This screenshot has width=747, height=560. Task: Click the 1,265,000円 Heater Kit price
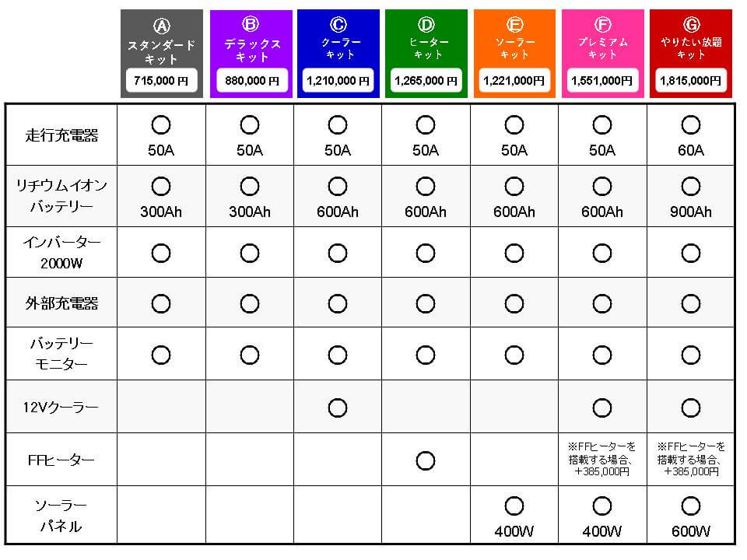coord(426,80)
